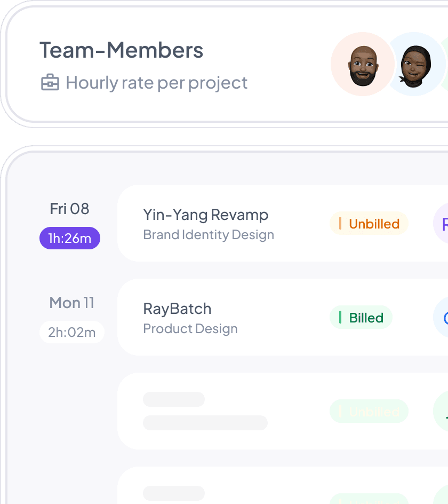Click the 2h:02m time badge
Image resolution: width=448 pixels, height=504 pixels.
point(72,333)
